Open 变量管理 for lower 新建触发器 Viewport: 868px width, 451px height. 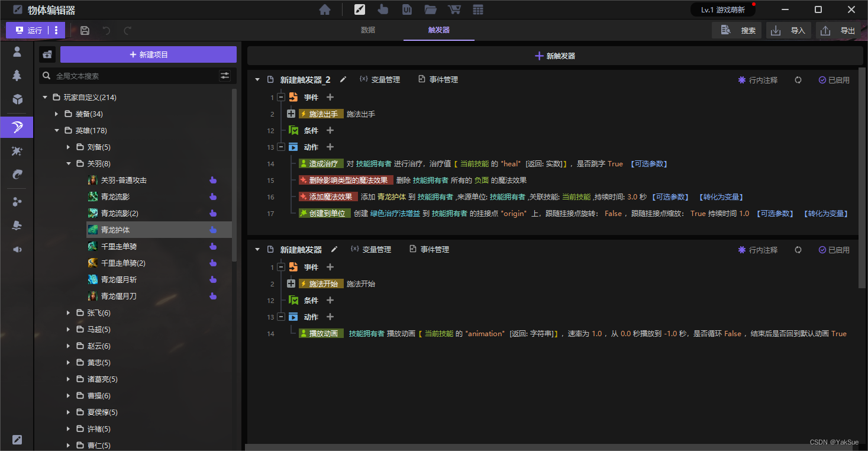pos(370,249)
